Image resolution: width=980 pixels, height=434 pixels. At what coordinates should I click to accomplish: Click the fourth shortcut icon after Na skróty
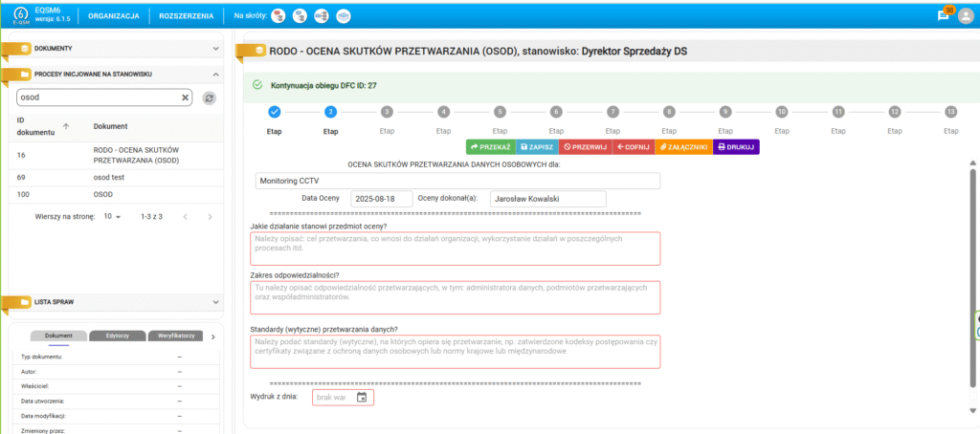tap(344, 16)
